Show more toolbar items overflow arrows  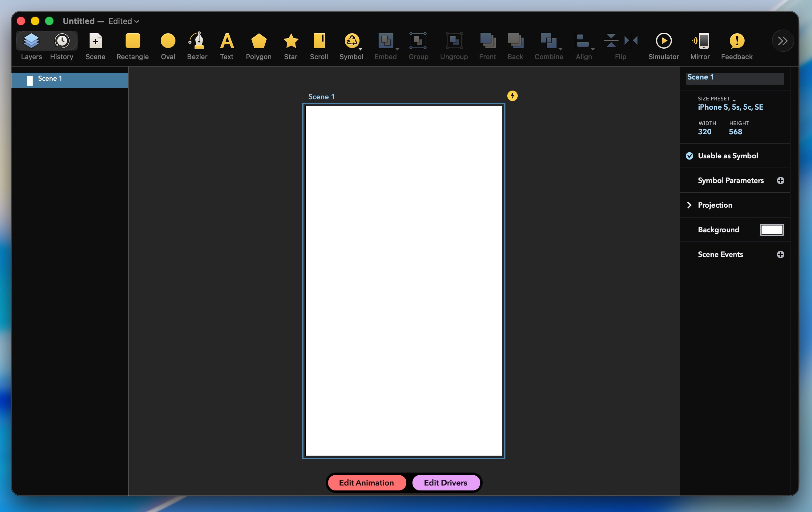(x=782, y=41)
